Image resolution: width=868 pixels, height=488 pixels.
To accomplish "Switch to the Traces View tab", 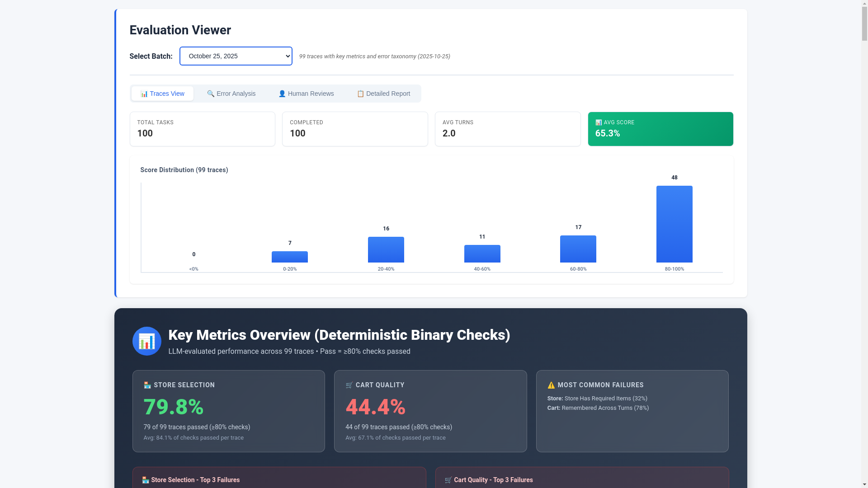I will (162, 94).
